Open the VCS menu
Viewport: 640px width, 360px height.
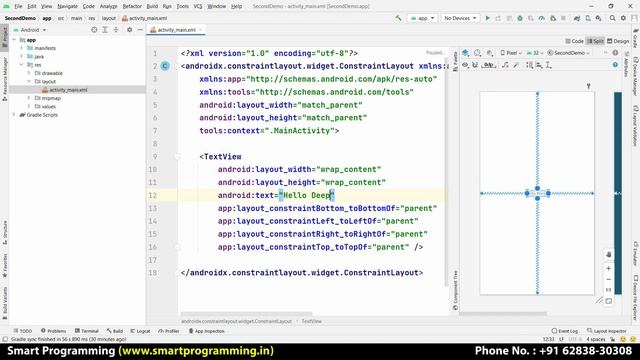pyautogui.click(x=198, y=6)
